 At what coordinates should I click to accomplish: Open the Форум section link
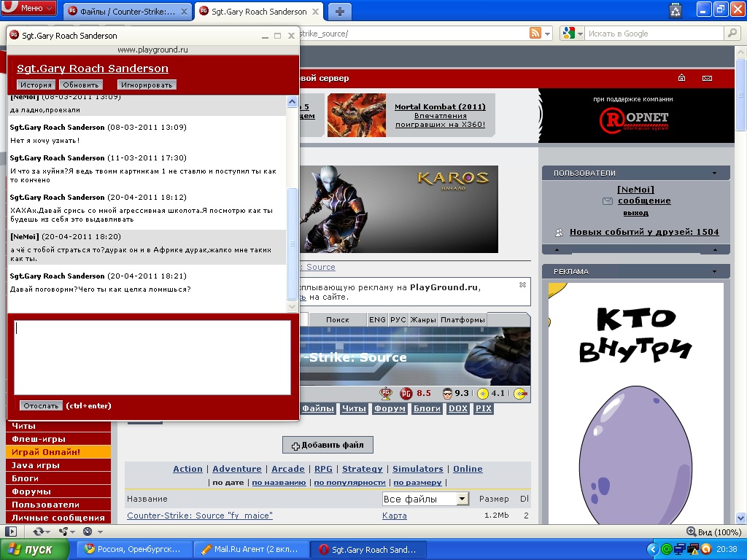pos(390,408)
